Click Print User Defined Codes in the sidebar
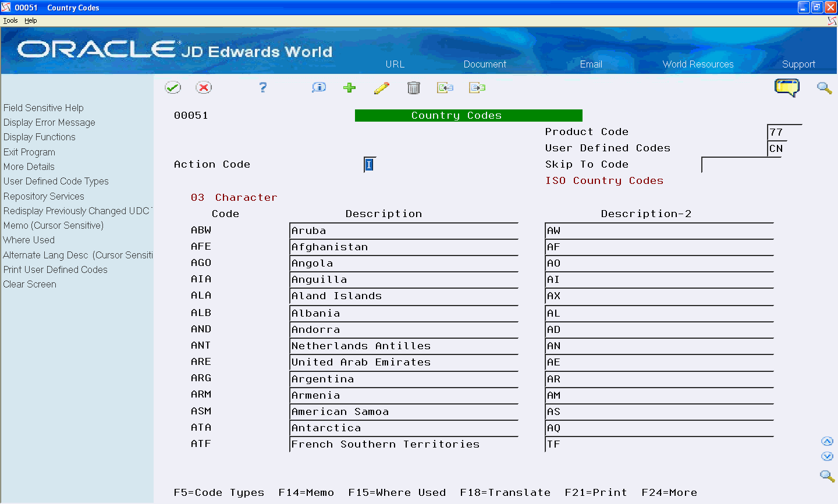Screen dimensions: 838x504 point(55,269)
